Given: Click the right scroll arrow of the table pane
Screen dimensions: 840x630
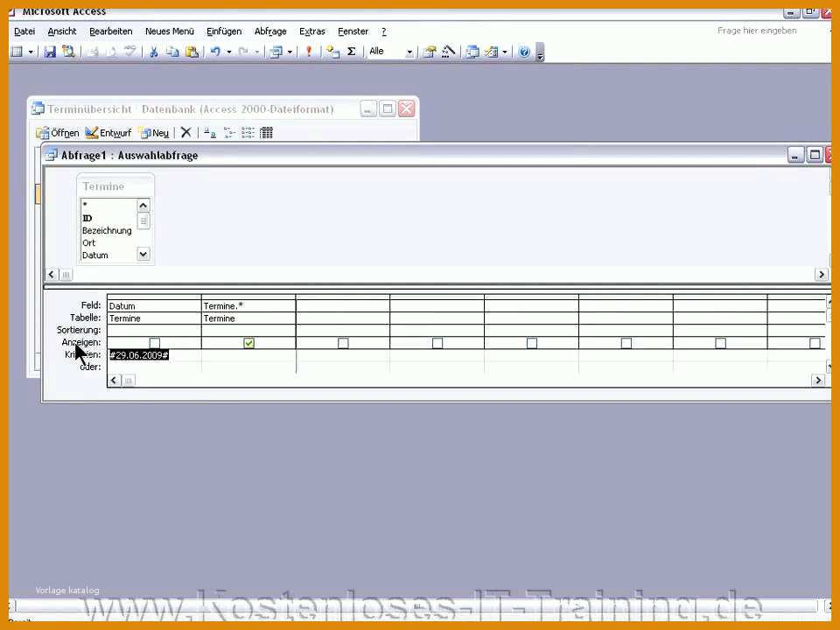Looking at the screenshot, I should pos(822,275).
